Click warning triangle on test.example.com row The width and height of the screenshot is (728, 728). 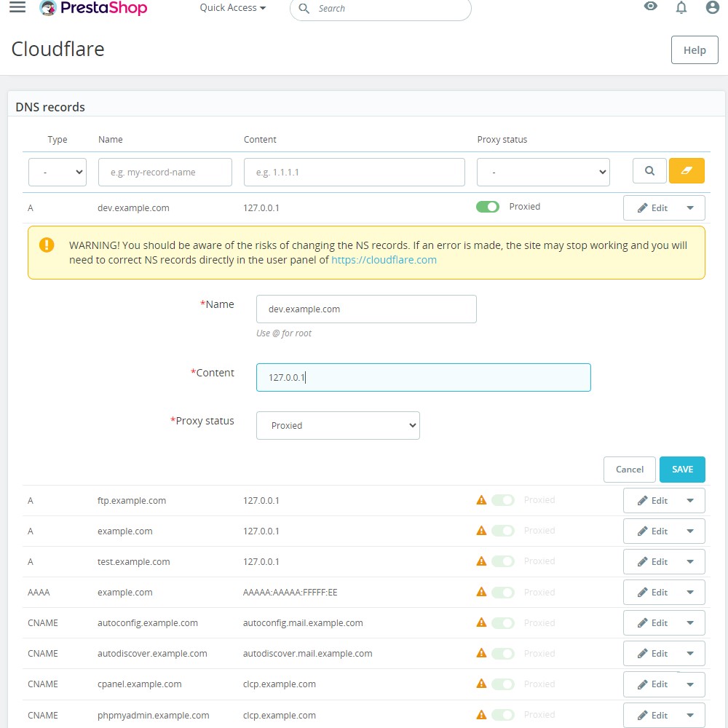481,561
